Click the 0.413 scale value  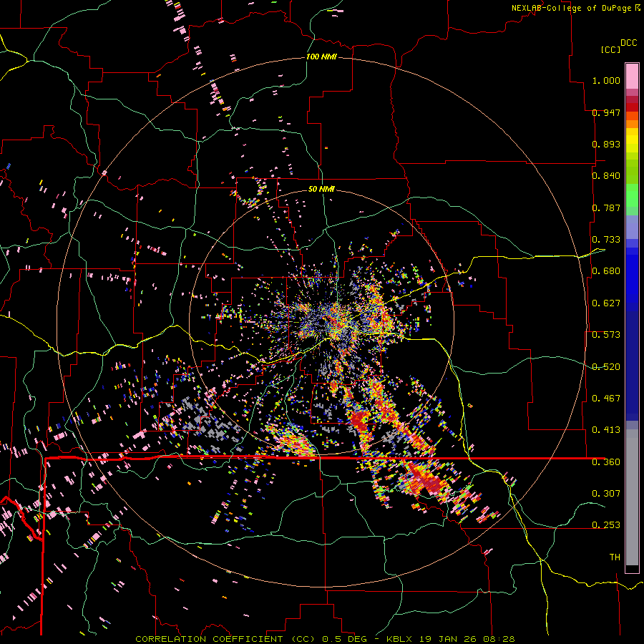[x=606, y=430]
